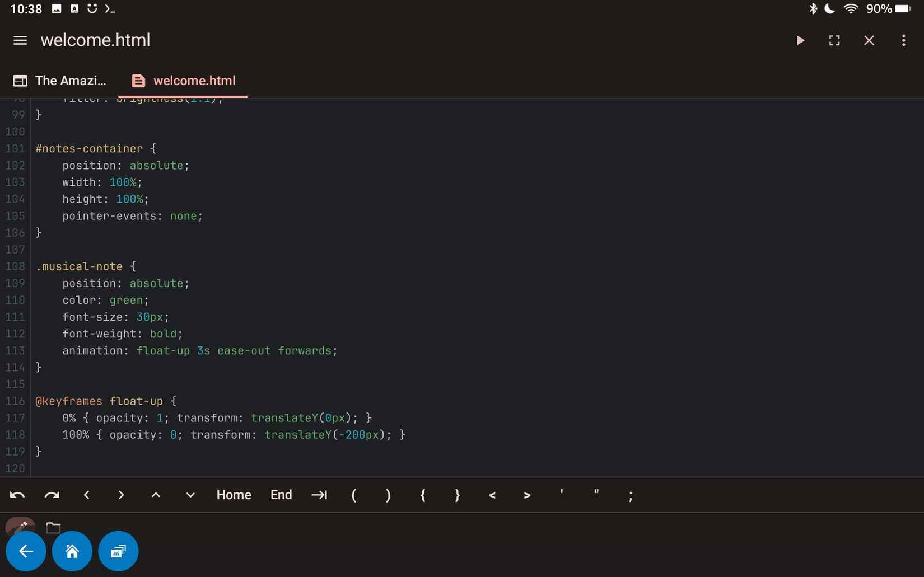
Task: Insert a closing curly brace
Action: tap(458, 495)
